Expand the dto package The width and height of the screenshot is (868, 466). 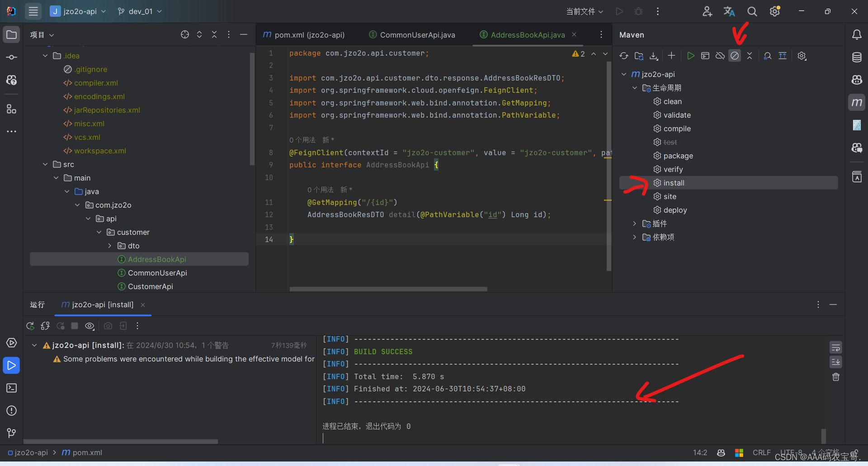[x=110, y=246]
